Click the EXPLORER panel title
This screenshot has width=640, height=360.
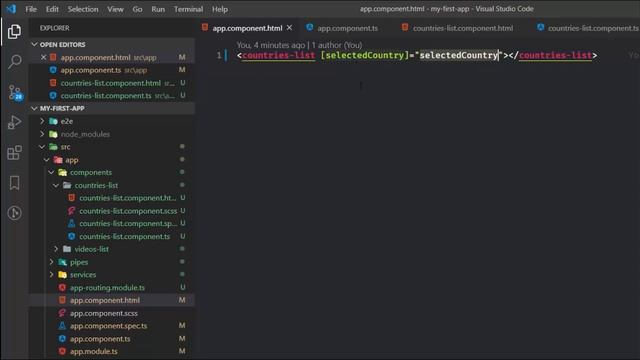pyautogui.click(x=55, y=28)
